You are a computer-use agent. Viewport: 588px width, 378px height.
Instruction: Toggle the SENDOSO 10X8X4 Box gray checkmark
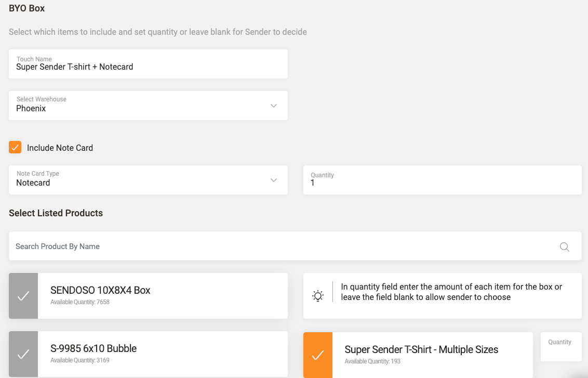[x=23, y=296]
